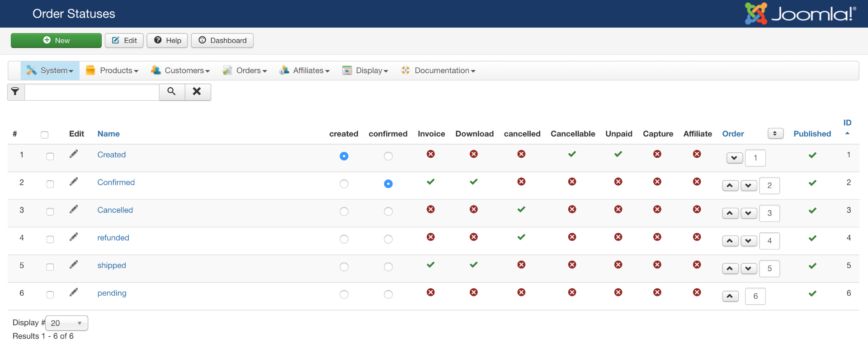
Task: Select the 'created' radio for pending row
Action: tap(344, 295)
